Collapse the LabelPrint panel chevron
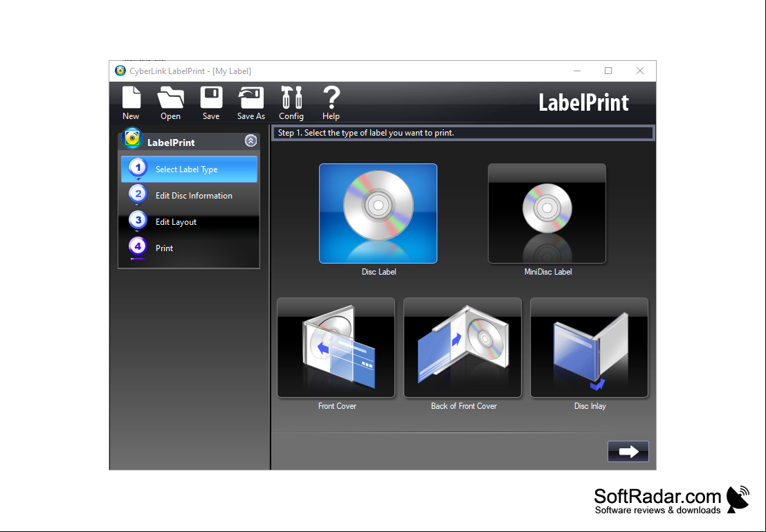Screen dimensions: 766x532 coord(250,140)
